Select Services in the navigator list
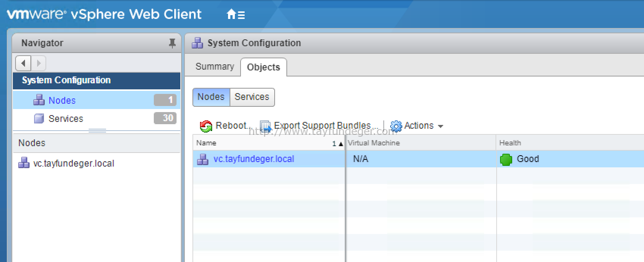This screenshot has width=644, height=262. coord(96,119)
